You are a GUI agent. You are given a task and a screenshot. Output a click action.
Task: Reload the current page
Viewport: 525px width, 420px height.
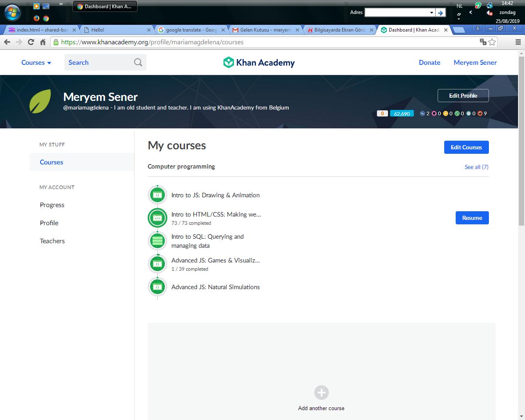pyautogui.click(x=31, y=42)
